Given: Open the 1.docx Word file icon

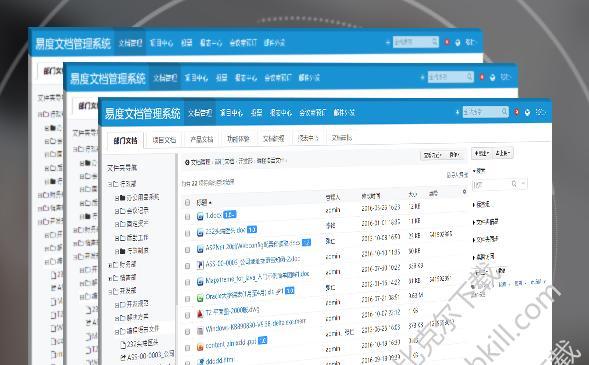Looking at the screenshot, I should (x=200, y=216).
